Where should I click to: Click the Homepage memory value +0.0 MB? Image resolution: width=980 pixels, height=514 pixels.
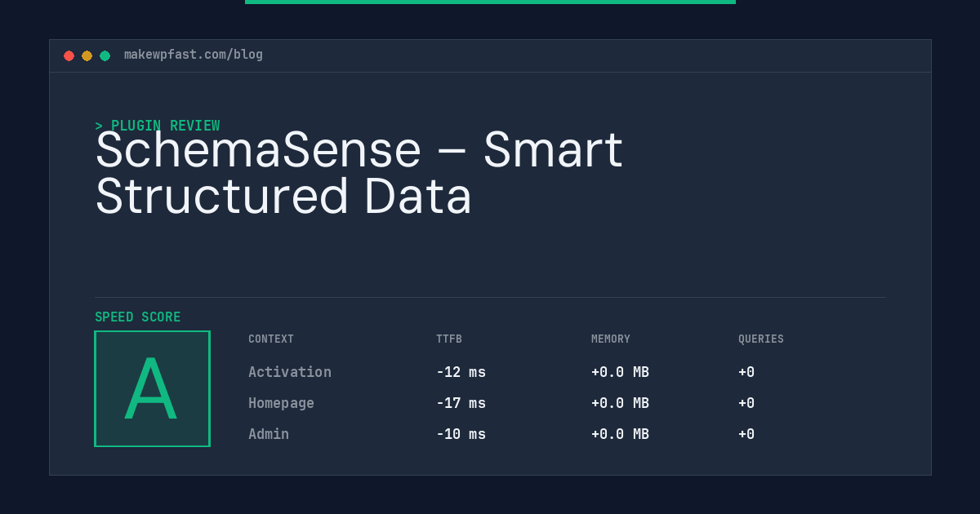(620, 403)
